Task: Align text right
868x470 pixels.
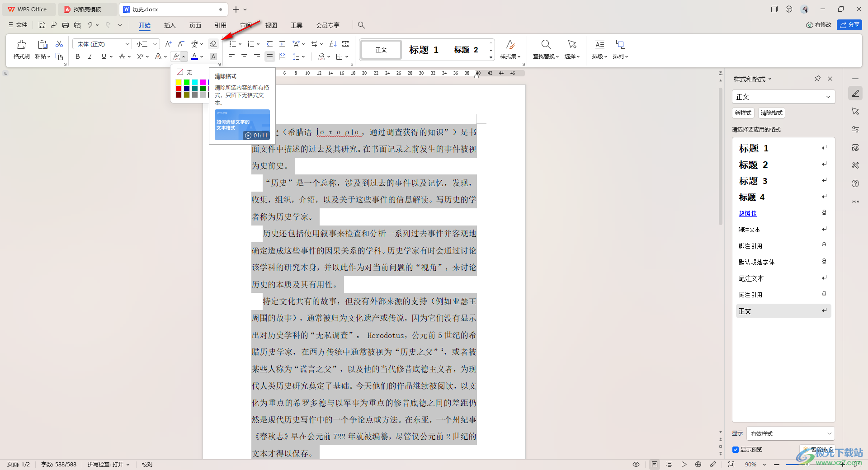Action: 257,56
